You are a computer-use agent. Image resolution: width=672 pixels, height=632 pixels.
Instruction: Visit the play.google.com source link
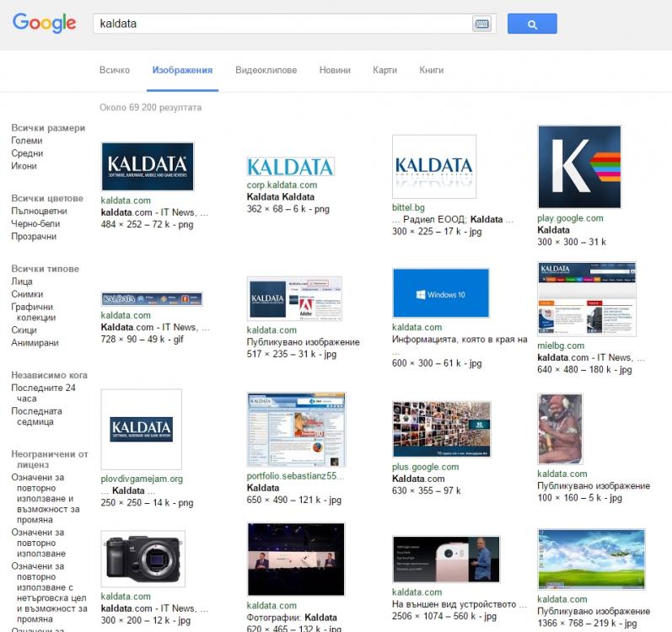pos(570,218)
